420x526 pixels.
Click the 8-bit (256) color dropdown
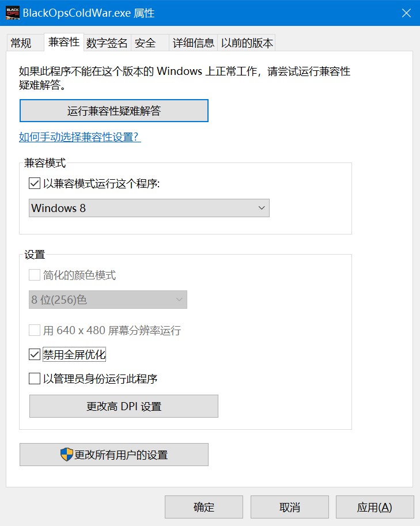[x=108, y=300]
